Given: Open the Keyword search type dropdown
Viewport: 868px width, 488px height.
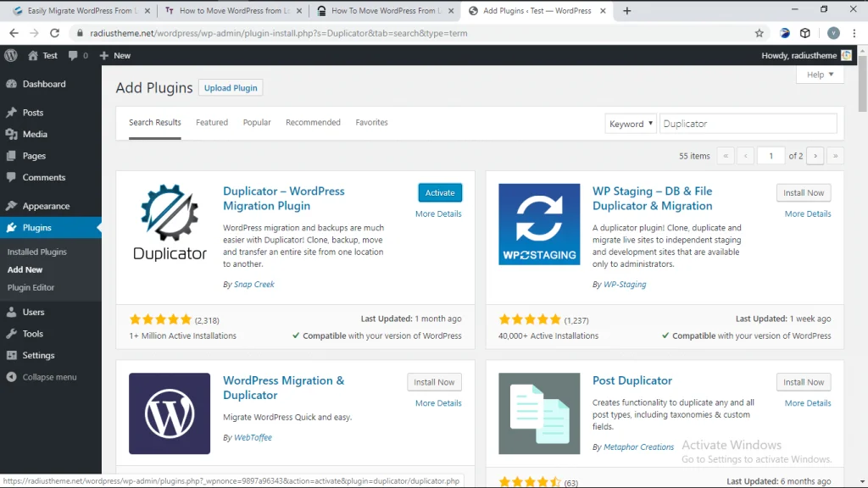Looking at the screenshot, I should click(631, 124).
